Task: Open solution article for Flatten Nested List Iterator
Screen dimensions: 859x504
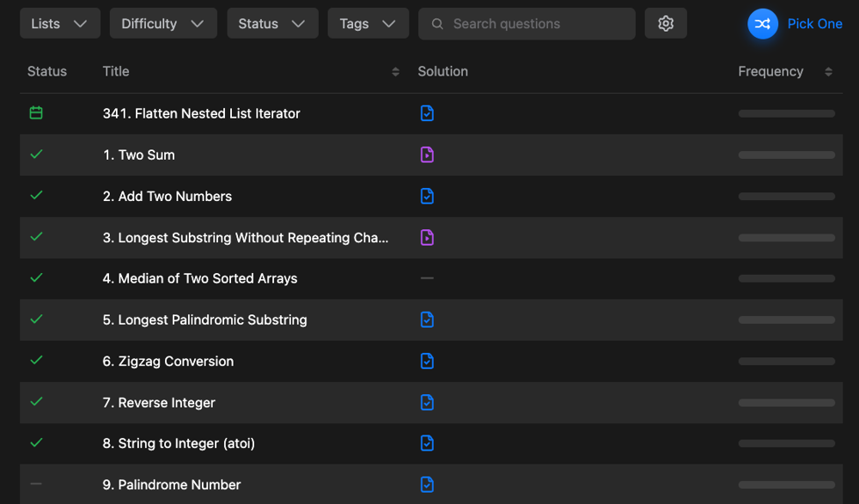Action: click(x=427, y=113)
